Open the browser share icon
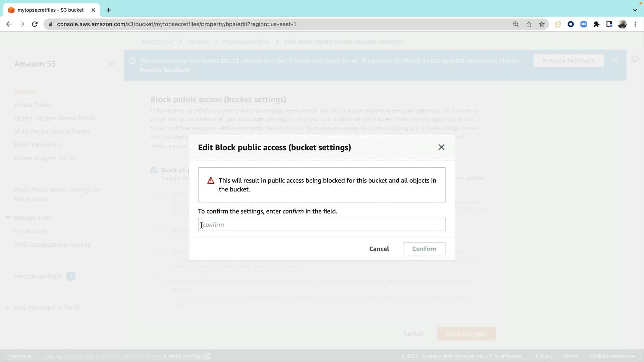Viewport: 644px width, 362px height. [529, 24]
